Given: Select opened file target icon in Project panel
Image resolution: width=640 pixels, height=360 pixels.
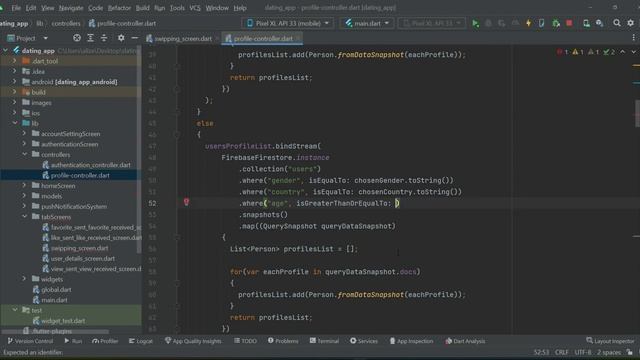Looking at the screenshot, I should pos(77,38).
